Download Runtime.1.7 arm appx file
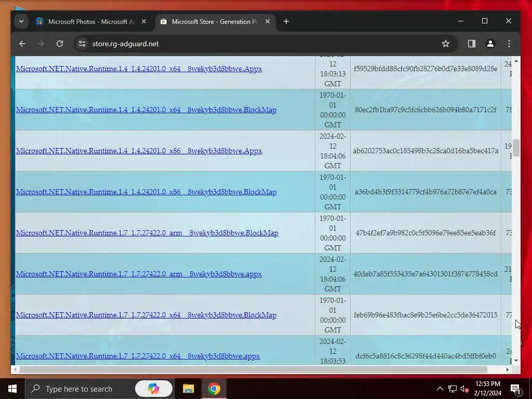This screenshot has width=532, height=399. click(139, 274)
